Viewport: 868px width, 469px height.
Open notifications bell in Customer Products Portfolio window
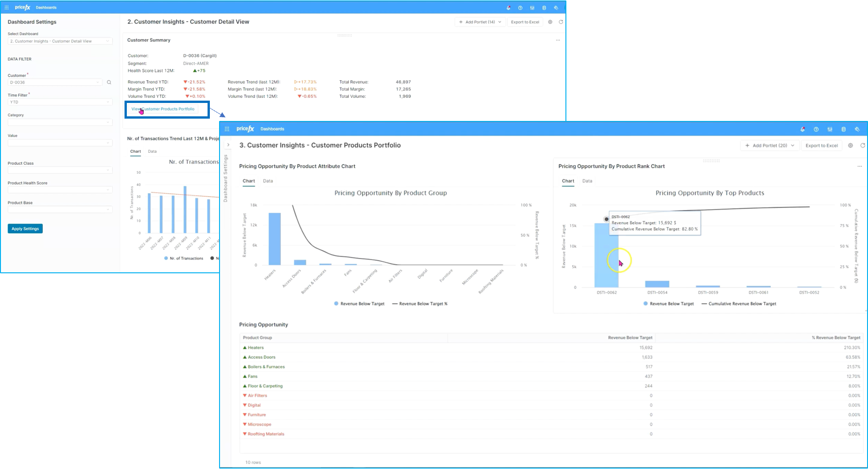(x=803, y=129)
